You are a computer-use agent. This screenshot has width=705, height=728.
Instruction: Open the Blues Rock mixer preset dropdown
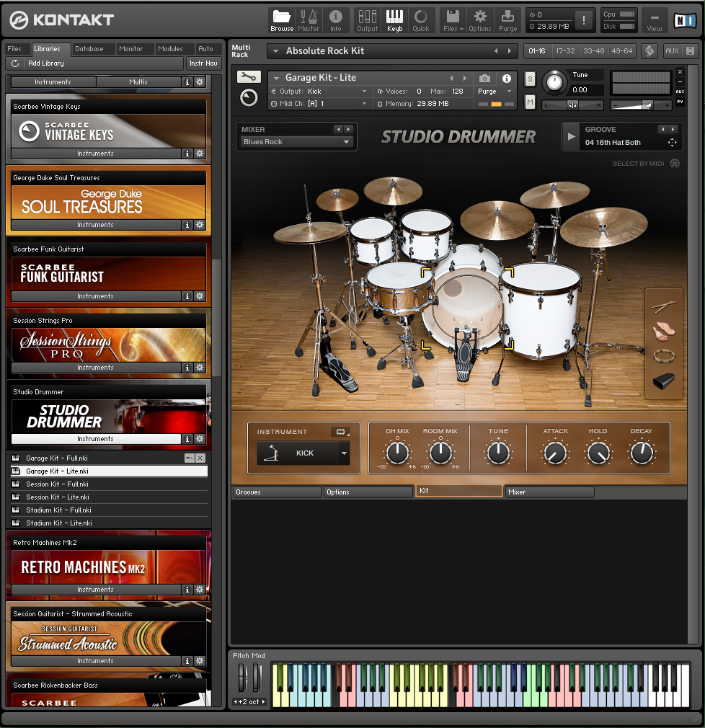click(x=297, y=141)
